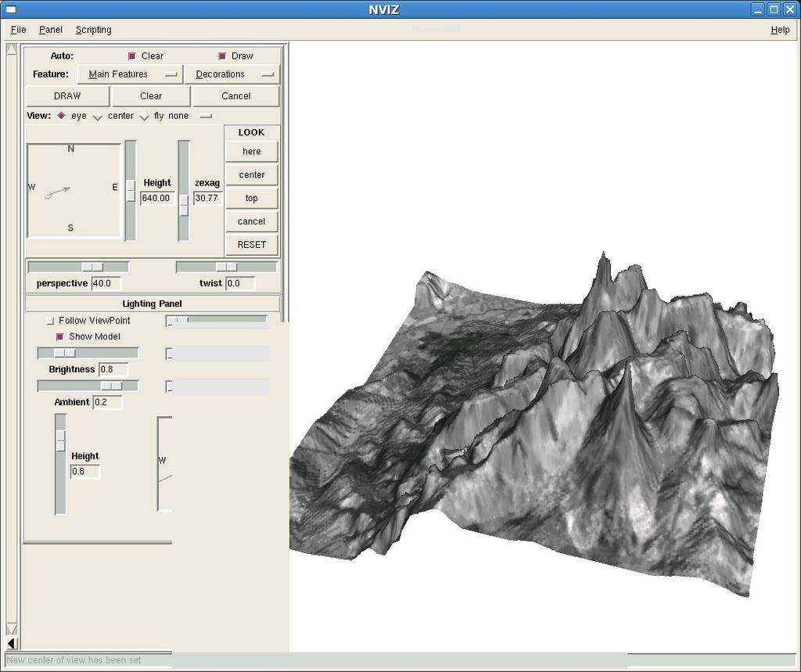
Task: Click the panel scrollbar down arrow
Action: [x=12, y=628]
